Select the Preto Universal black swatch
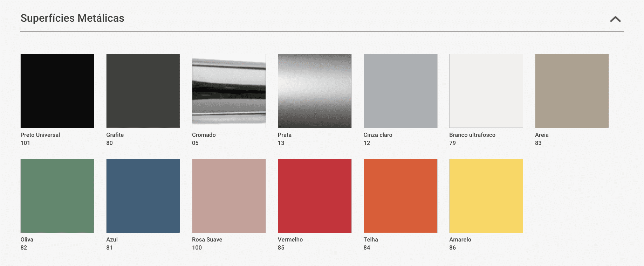The height and width of the screenshot is (266, 644). pyautogui.click(x=57, y=91)
